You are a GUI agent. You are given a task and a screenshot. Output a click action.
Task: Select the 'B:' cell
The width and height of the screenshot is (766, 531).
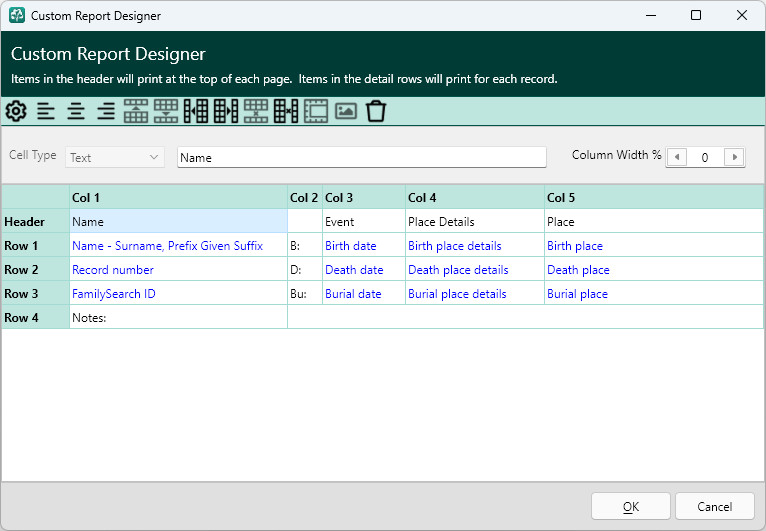coord(305,245)
